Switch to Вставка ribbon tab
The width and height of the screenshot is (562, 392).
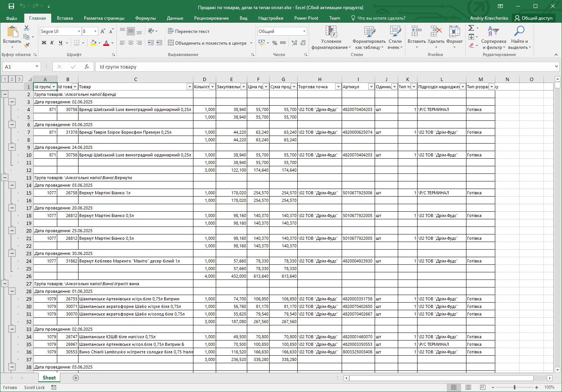coord(65,18)
